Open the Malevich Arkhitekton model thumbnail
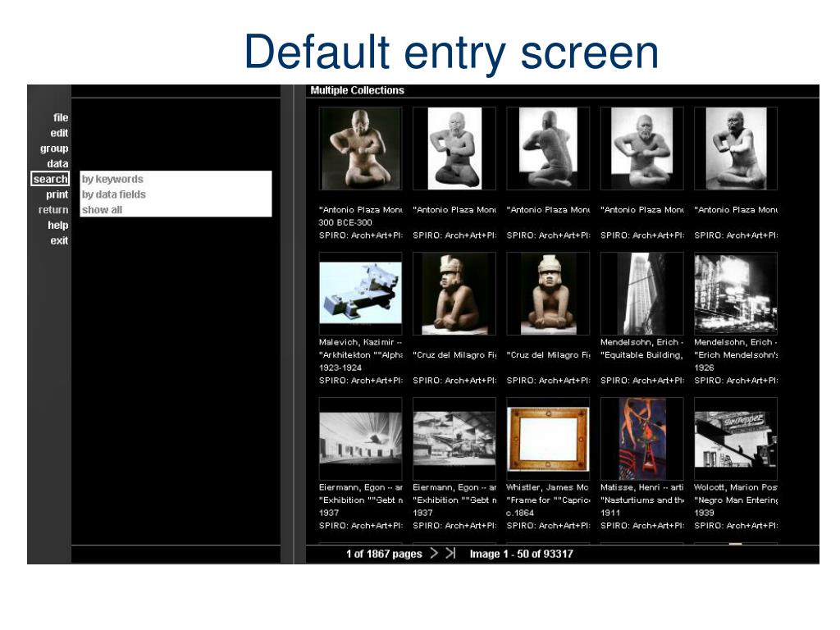The height and width of the screenshot is (630, 840). (x=360, y=293)
